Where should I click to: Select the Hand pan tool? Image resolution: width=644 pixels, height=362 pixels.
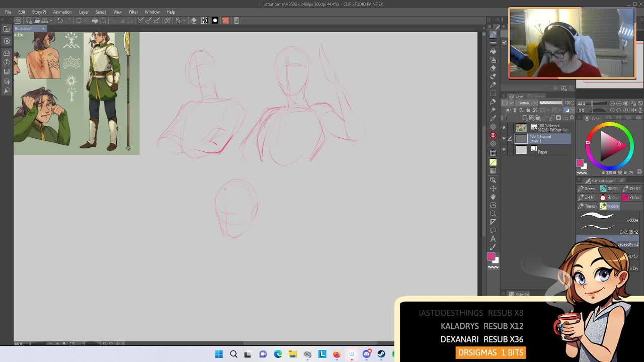coord(493,197)
